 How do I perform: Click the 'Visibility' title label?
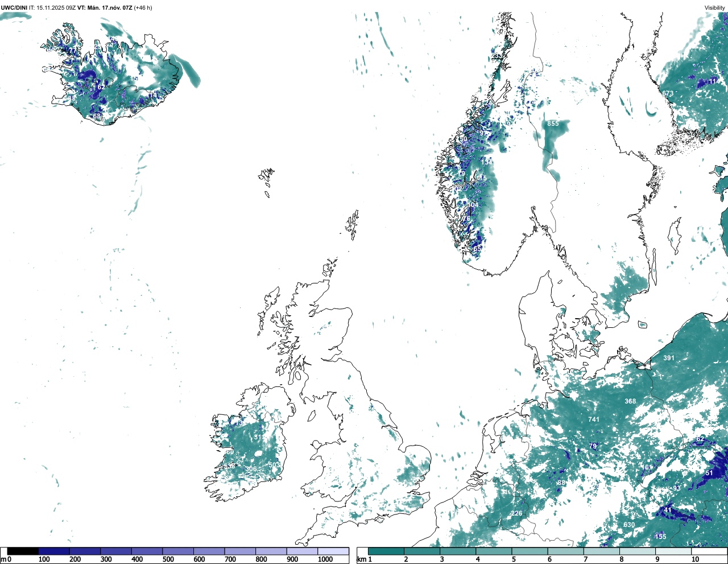point(715,7)
